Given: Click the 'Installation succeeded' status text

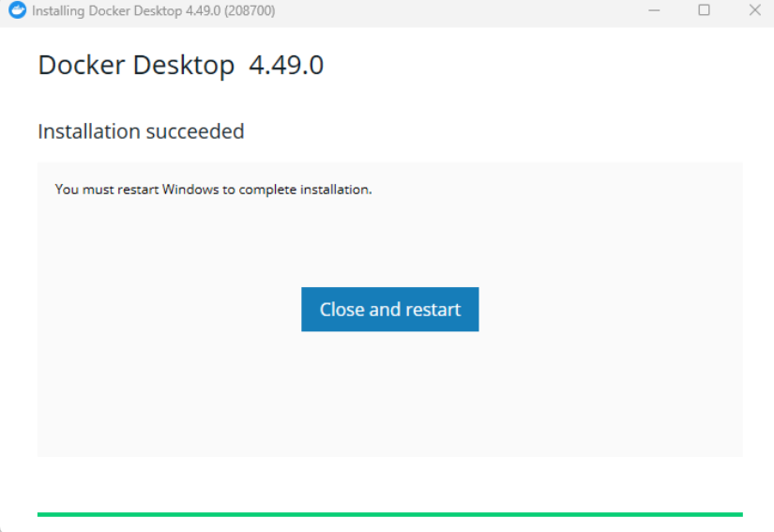Looking at the screenshot, I should [x=141, y=131].
